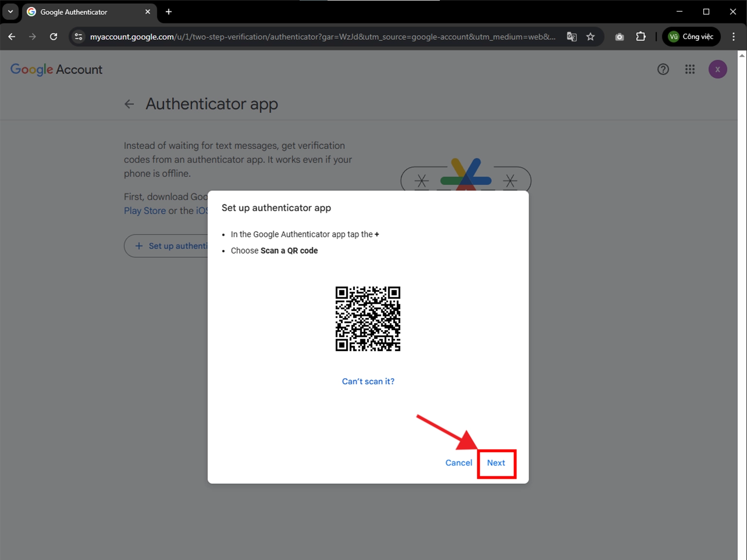Open Chrome's three-dot menu
The width and height of the screenshot is (747, 560).
pos(734,36)
